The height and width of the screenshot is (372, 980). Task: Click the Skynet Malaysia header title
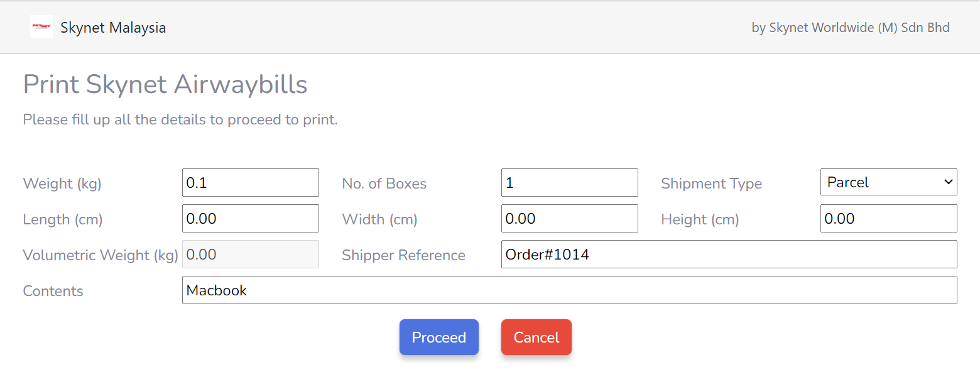(x=113, y=27)
